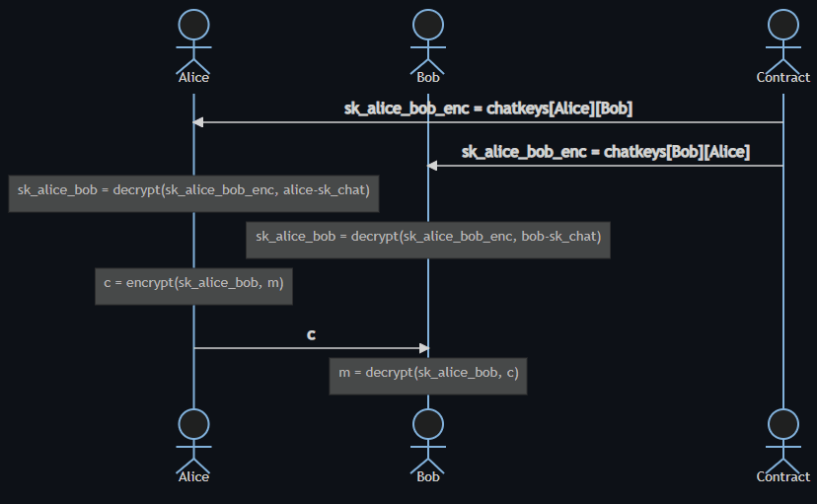The width and height of the screenshot is (817, 504).
Task: Click the note containing alice-sk_chat decrypt
Action: pyautogui.click(x=193, y=191)
